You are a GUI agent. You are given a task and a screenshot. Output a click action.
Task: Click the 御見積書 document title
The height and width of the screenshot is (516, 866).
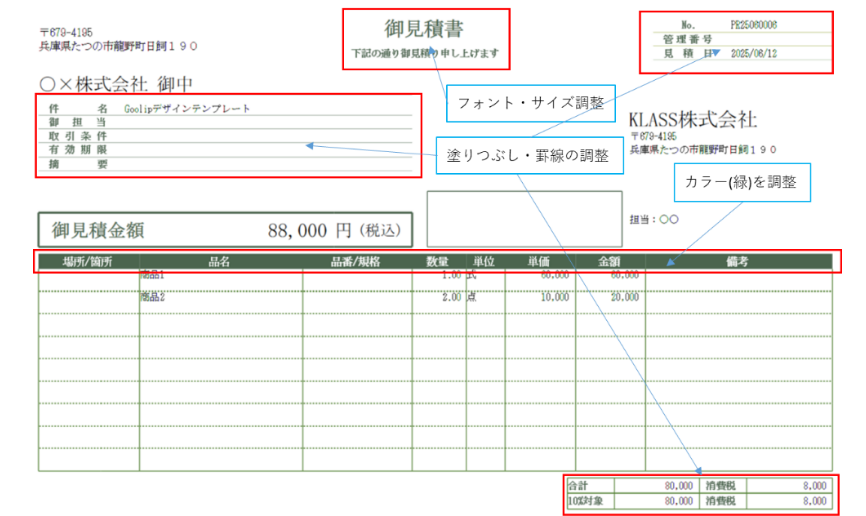[x=424, y=28]
